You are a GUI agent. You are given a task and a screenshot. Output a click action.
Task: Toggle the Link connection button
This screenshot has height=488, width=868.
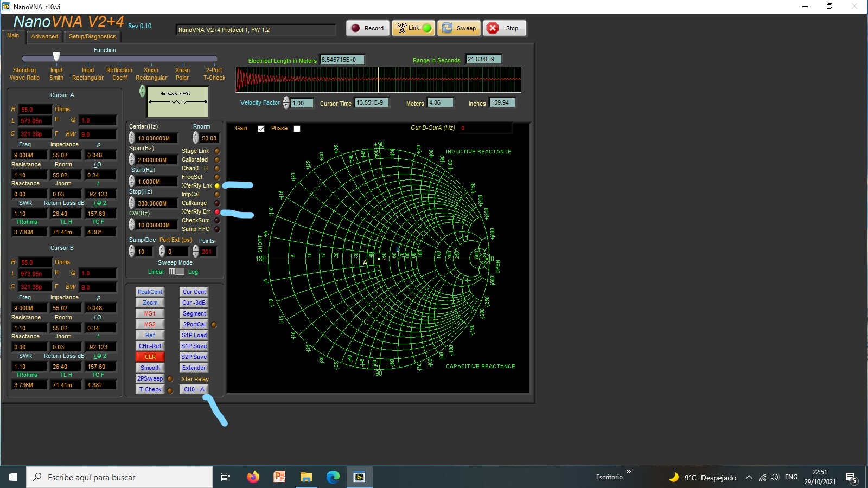[413, 28]
